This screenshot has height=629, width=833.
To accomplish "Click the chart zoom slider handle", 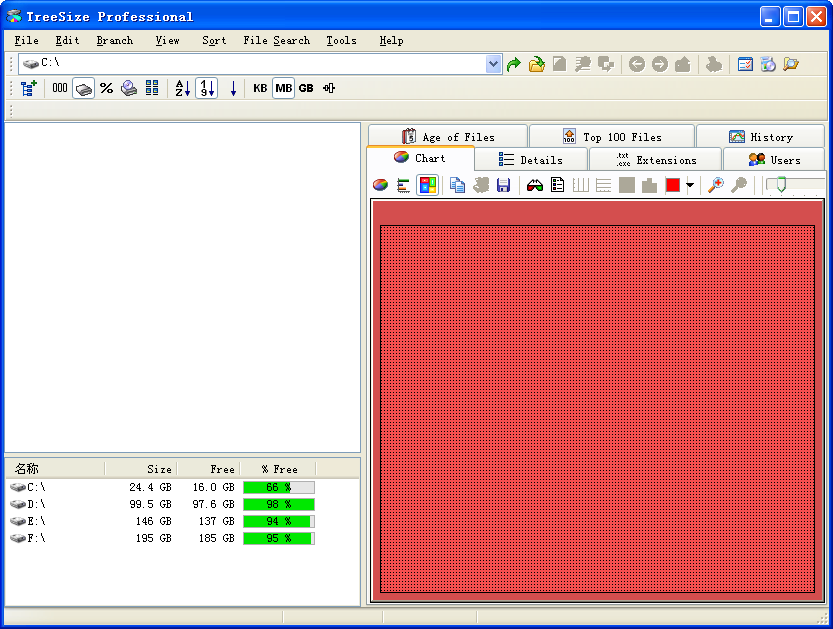I will coord(780,184).
